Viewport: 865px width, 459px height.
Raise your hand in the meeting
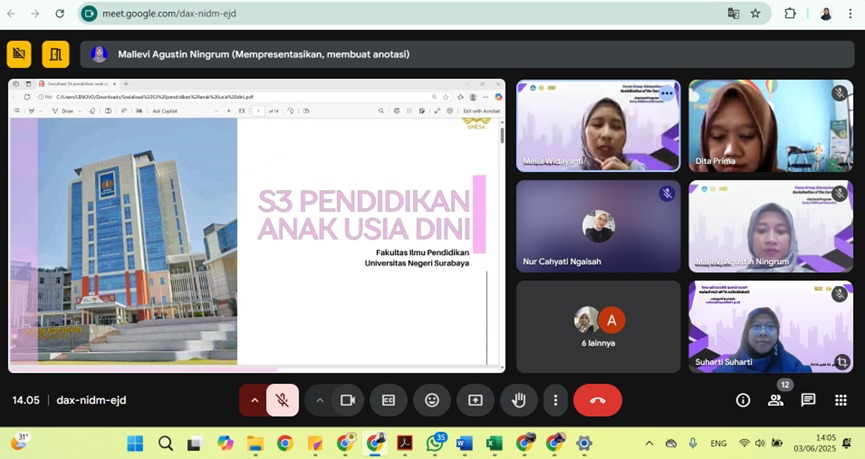coord(518,400)
